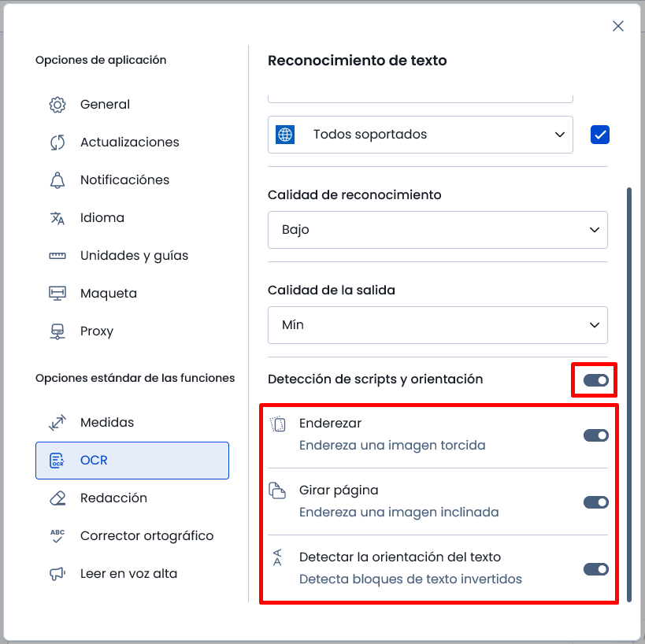Click the Corrector ortográfico ABC icon
645x644 pixels.
coord(57,536)
